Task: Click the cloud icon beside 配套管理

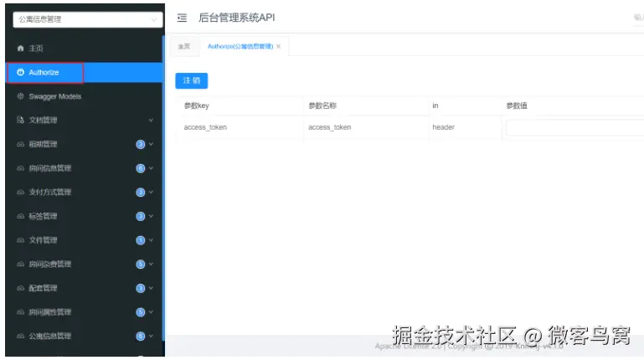Action: pos(21,288)
